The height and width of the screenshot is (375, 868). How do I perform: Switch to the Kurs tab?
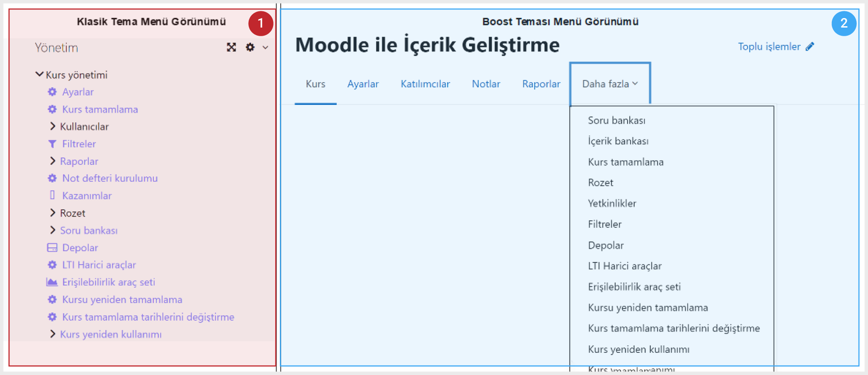[x=316, y=84]
